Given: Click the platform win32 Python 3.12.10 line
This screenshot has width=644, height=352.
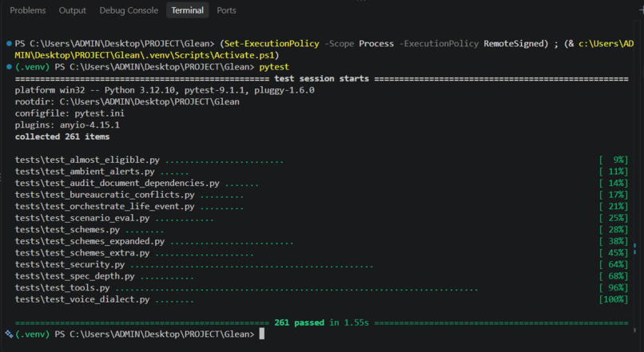Looking at the screenshot, I should [165, 90].
